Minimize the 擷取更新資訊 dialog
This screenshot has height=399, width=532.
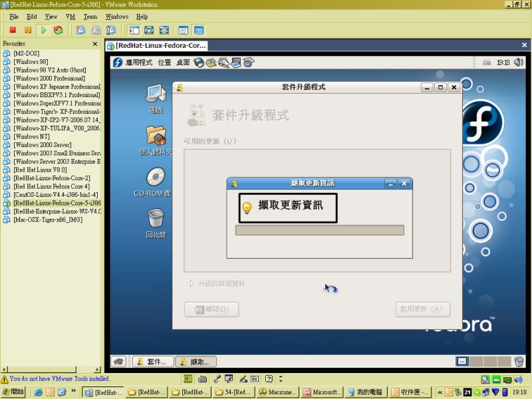click(390, 184)
